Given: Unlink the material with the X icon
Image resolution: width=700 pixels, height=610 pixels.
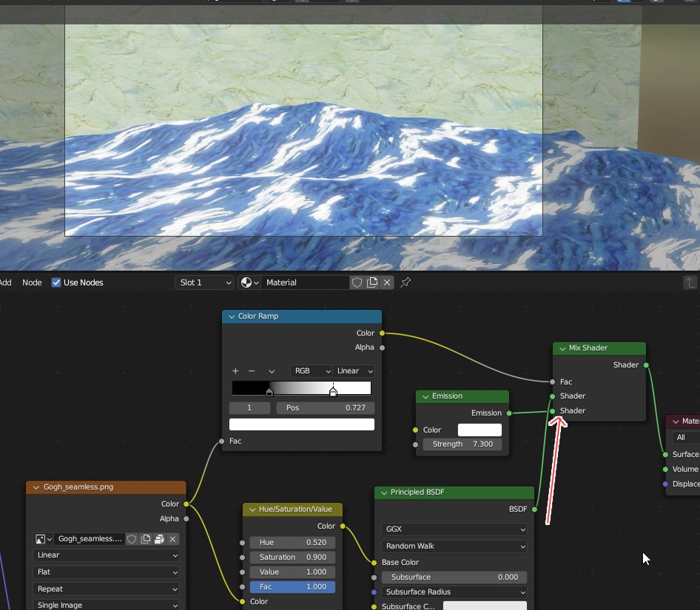Looking at the screenshot, I should point(387,282).
